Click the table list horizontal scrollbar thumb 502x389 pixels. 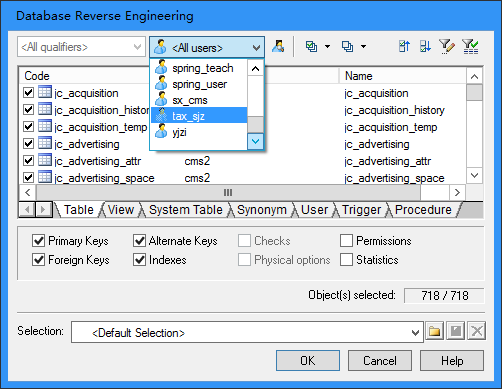[228, 192]
